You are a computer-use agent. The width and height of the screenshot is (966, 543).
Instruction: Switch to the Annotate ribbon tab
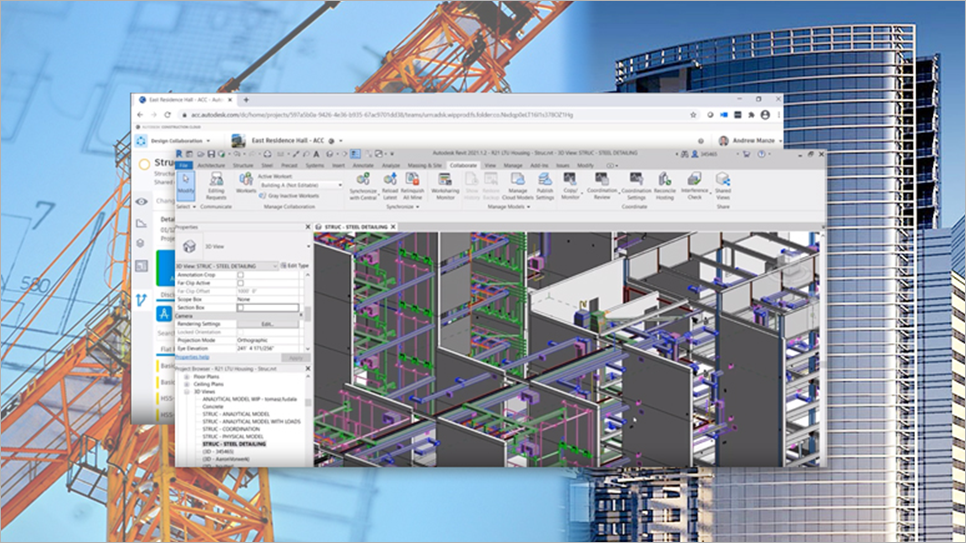pyautogui.click(x=363, y=165)
